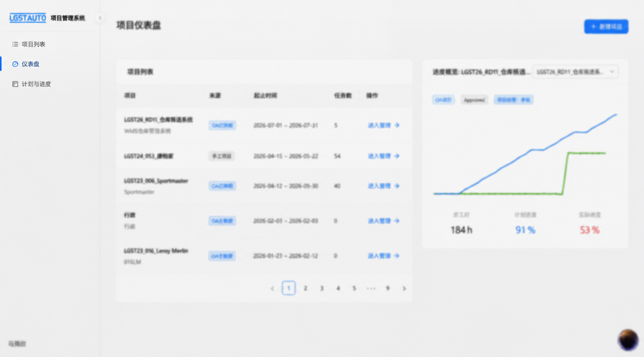Click 进入管理 for the 行政 project
644x357 pixels.
[x=383, y=221]
